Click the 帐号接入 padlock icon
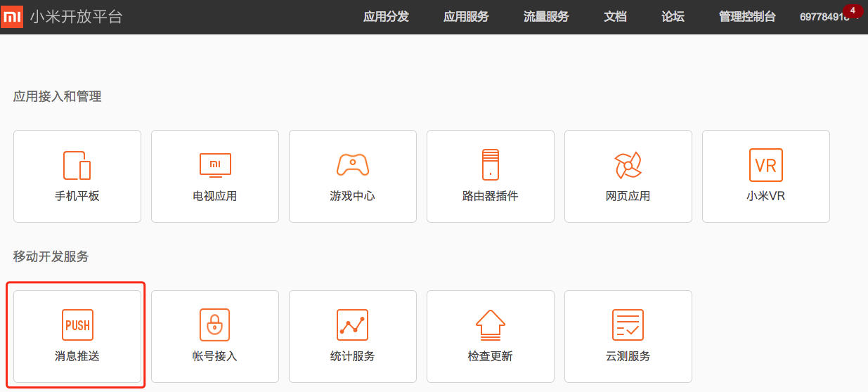This screenshot has width=868, height=392. pos(215,325)
